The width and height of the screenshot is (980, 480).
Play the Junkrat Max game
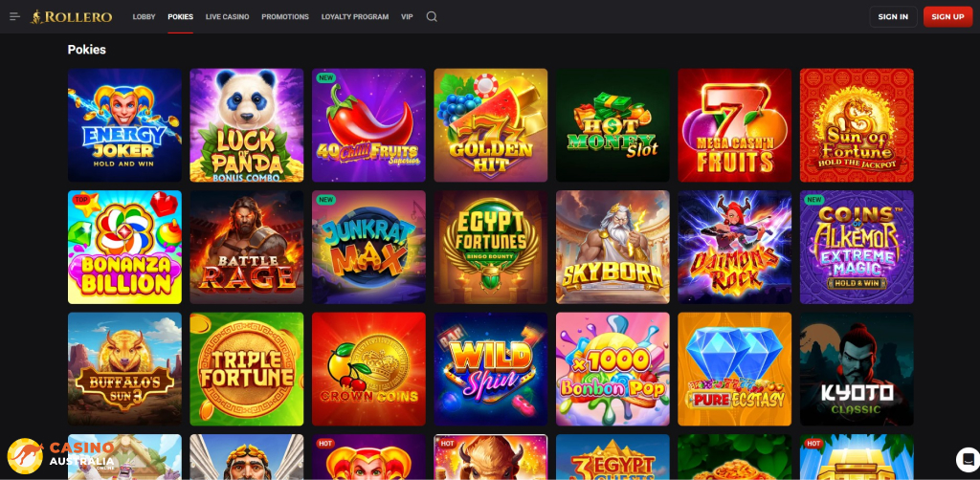point(368,248)
